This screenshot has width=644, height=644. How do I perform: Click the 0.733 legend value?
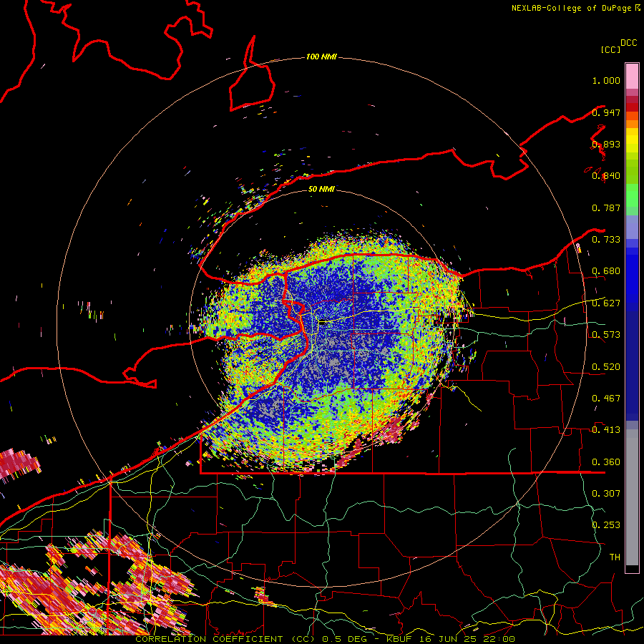(606, 240)
